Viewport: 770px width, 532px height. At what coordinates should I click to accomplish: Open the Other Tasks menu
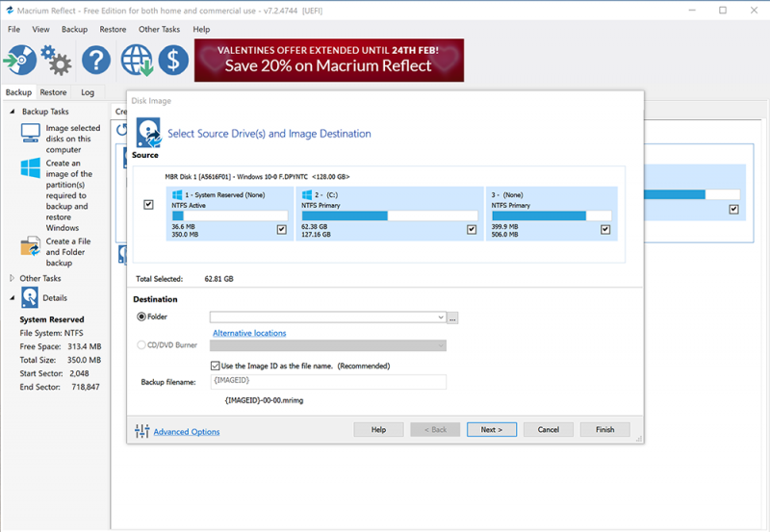tap(159, 30)
